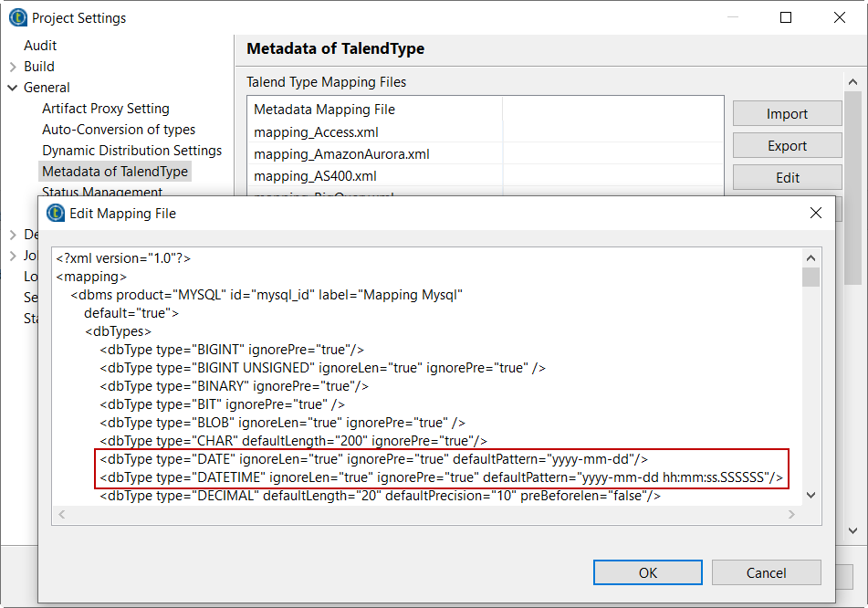Maximize the Project Settings window
The height and width of the screenshot is (608, 868).
point(786,17)
